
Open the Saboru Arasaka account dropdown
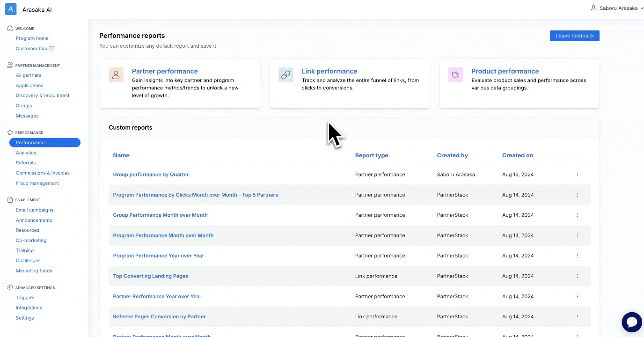617,8
